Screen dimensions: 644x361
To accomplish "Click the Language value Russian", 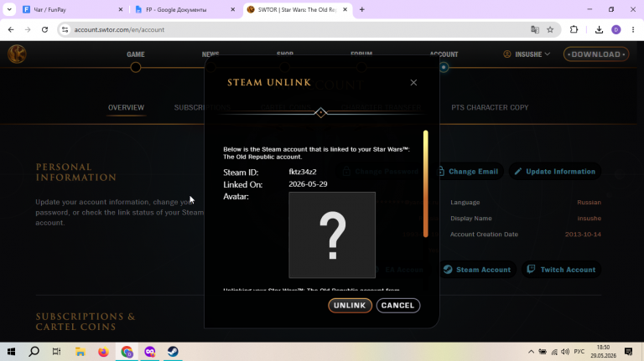I will tap(589, 202).
